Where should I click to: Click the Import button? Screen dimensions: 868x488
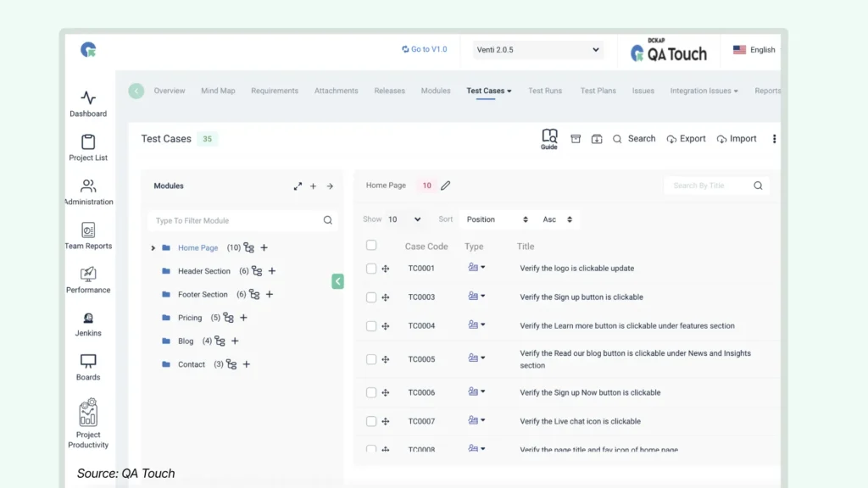(737, 139)
